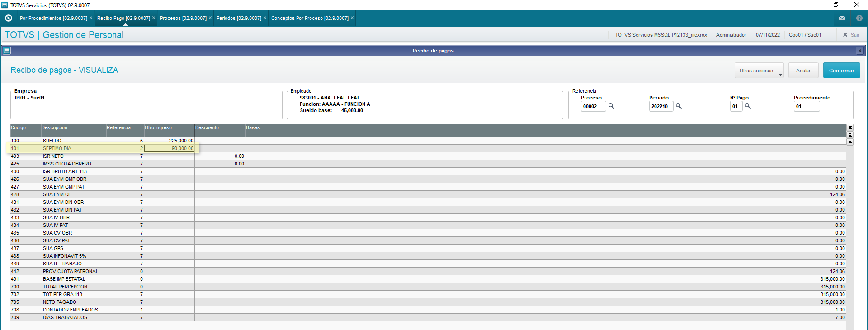Move up one row with single arrow
Image resolution: width=868 pixels, height=330 pixels.
pyautogui.click(x=850, y=142)
